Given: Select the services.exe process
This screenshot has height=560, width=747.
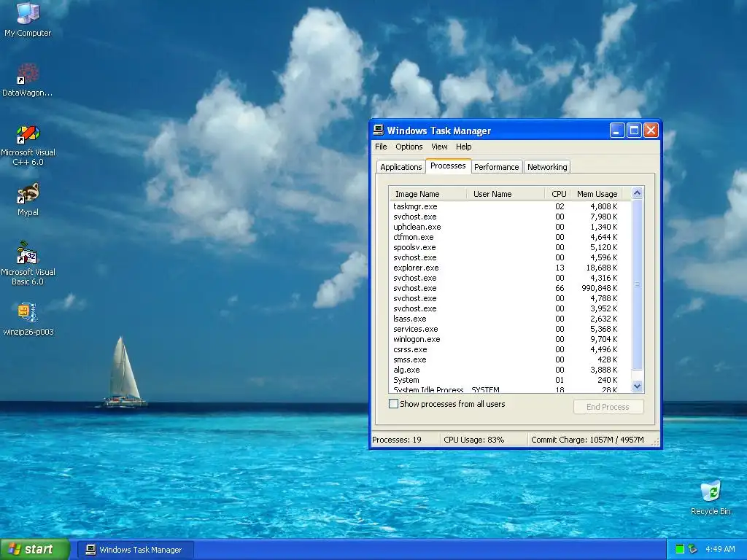Looking at the screenshot, I should point(510,329).
